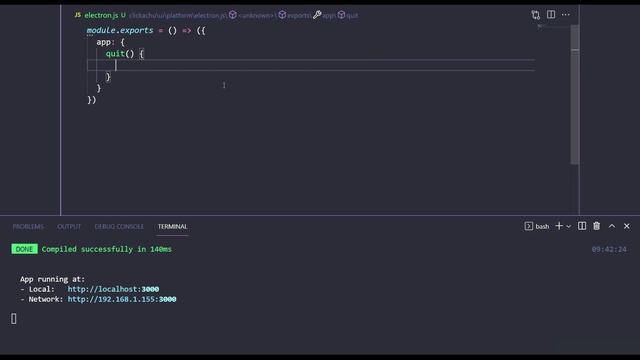
Task: Switch to the DEBUG CONSOLE tab
Action: (x=119, y=227)
